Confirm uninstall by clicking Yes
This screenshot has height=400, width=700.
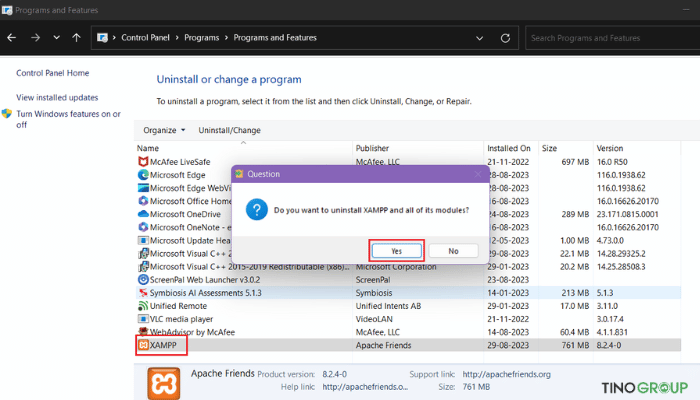(x=396, y=251)
